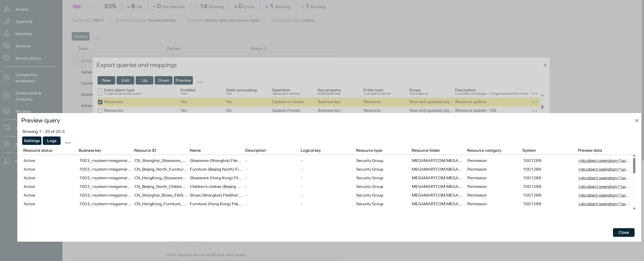Open row menu for Resource update row
The image size is (644, 261).
click(x=535, y=102)
